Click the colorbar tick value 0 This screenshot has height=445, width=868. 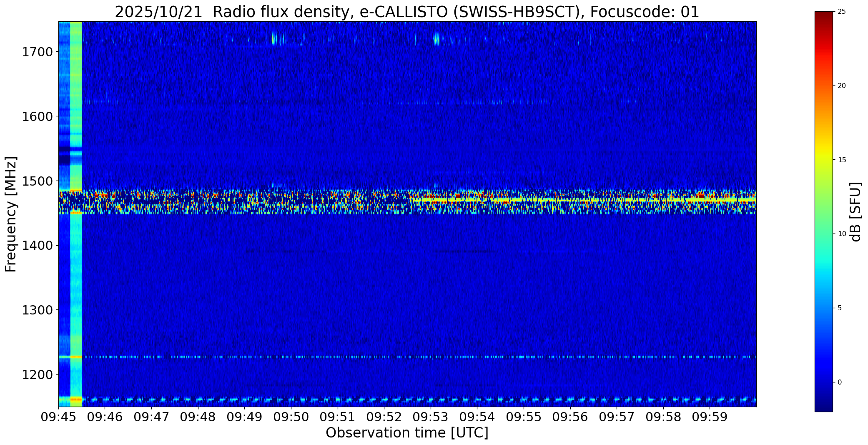[840, 382]
